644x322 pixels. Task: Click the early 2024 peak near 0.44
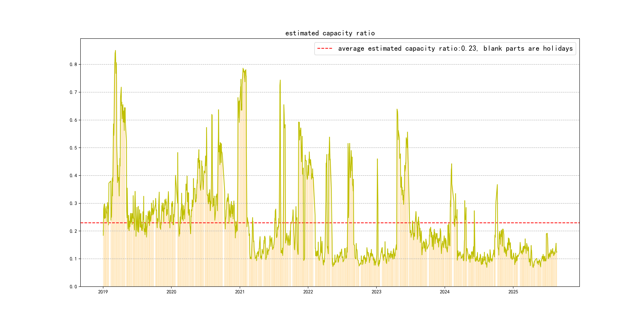tap(452, 164)
